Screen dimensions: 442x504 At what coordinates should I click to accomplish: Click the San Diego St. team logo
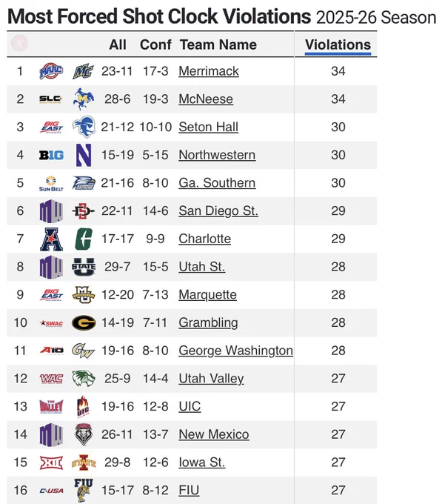[84, 210]
